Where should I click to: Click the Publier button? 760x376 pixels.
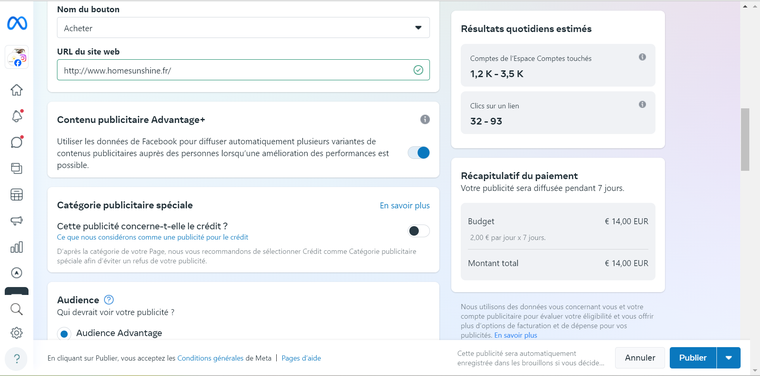coord(693,358)
